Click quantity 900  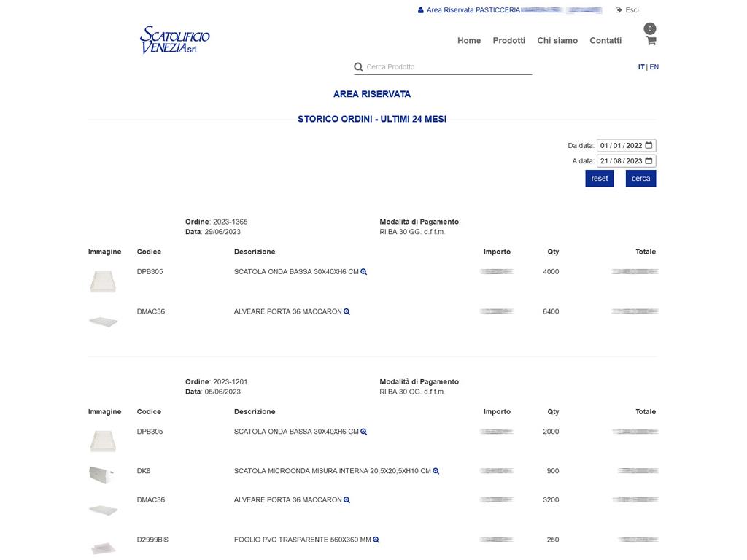[x=553, y=472]
